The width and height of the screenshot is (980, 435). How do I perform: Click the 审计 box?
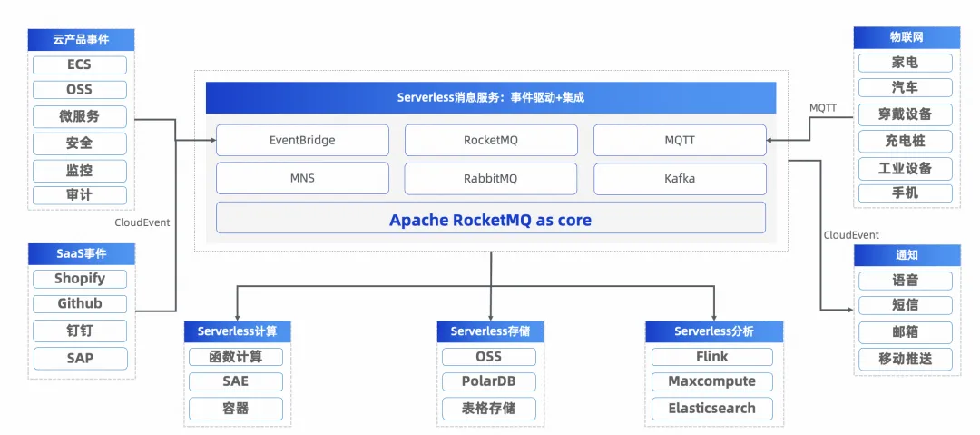(79, 194)
